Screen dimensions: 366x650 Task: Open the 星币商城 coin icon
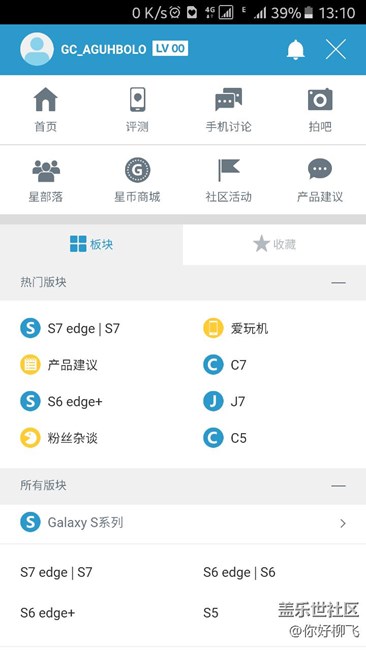pyautogui.click(x=138, y=170)
